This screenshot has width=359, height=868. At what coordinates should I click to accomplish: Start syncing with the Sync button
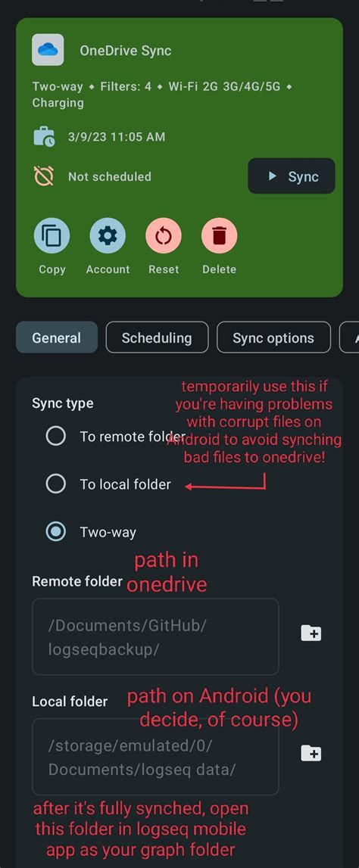pos(292,176)
